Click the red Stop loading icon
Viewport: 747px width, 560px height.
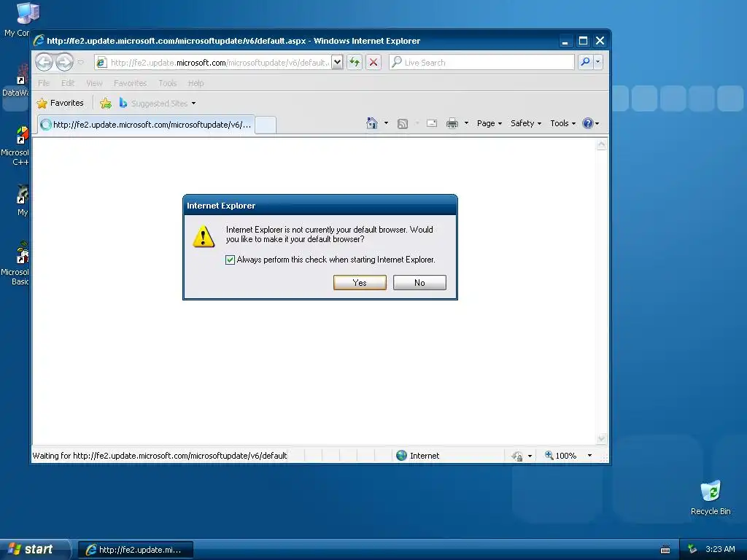373,62
